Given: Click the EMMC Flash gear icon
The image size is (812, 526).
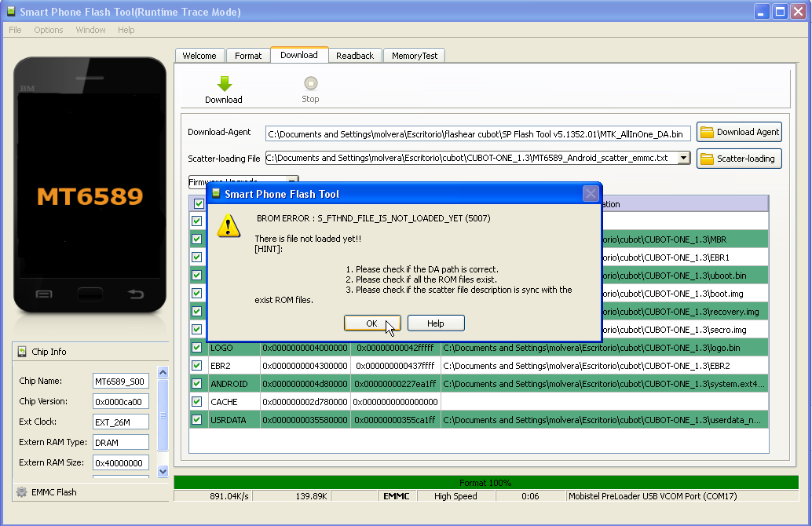Looking at the screenshot, I should coord(22,492).
